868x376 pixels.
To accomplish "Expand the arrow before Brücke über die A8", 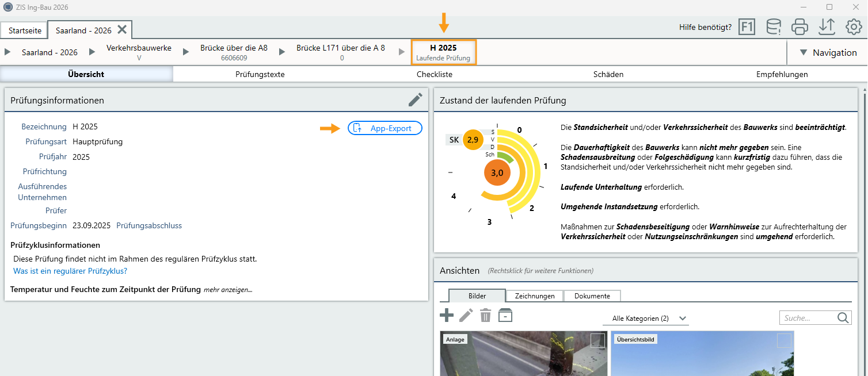I will pos(186,52).
